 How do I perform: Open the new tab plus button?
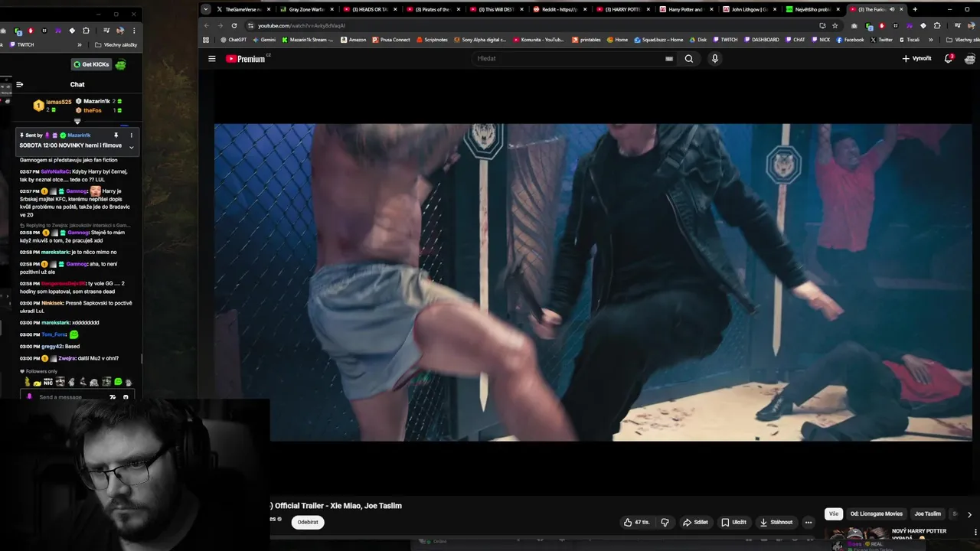(x=915, y=9)
